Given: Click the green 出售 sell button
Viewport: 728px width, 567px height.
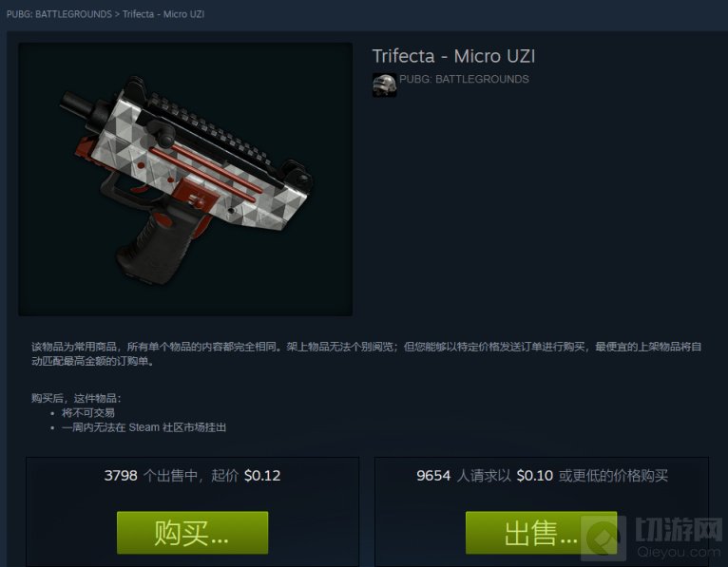Looking at the screenshot, I should [x=542, y=533].
